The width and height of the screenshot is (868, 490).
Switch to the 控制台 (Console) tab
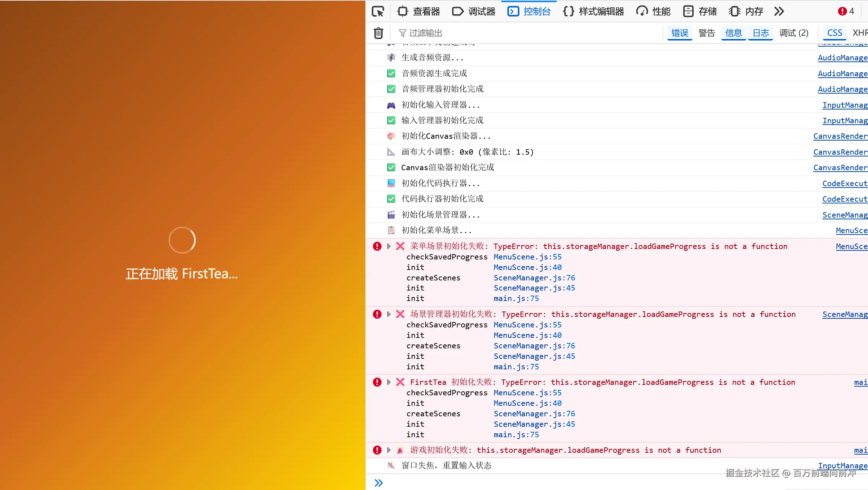[x=529, y=11]
